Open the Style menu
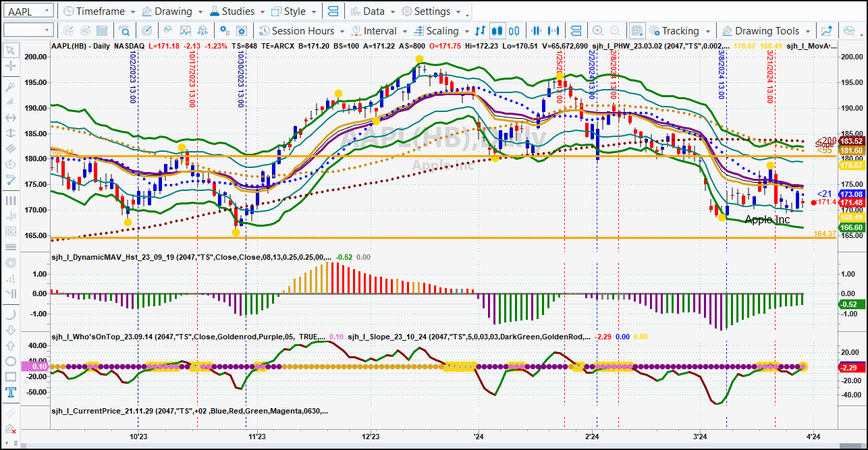 (294, 11)
